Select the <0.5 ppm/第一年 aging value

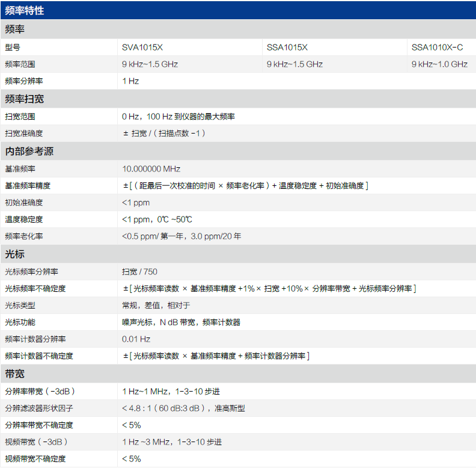click(182, 236)
